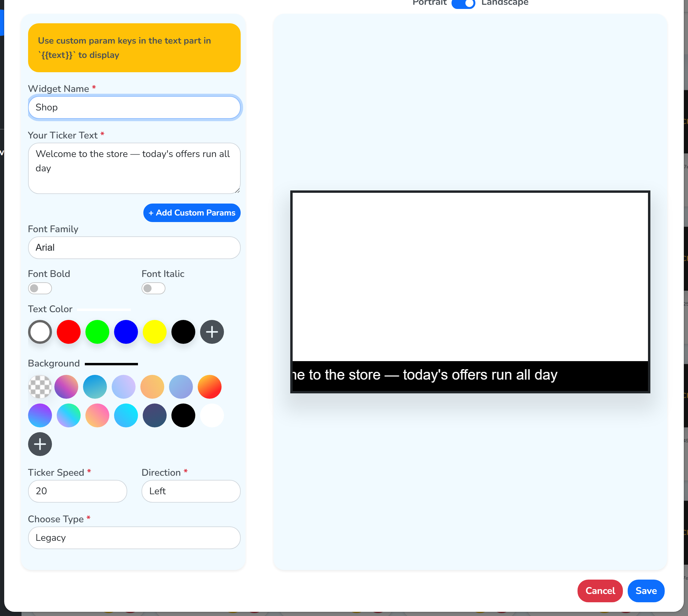Toggle the Font Bold switch
688x616 pixels.
click(x=40, y=288)
